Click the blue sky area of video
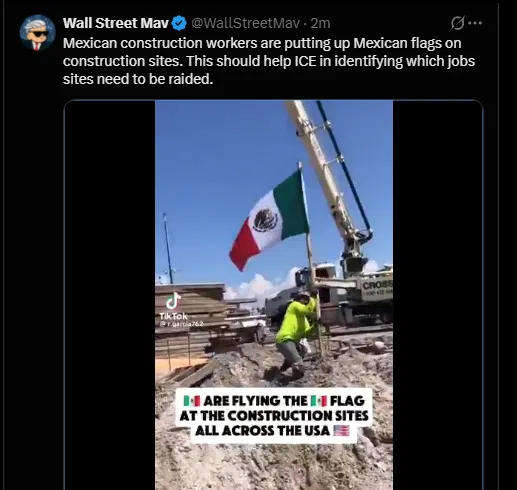The width and height of the screenshot is (517, 490). coord(213,167)
